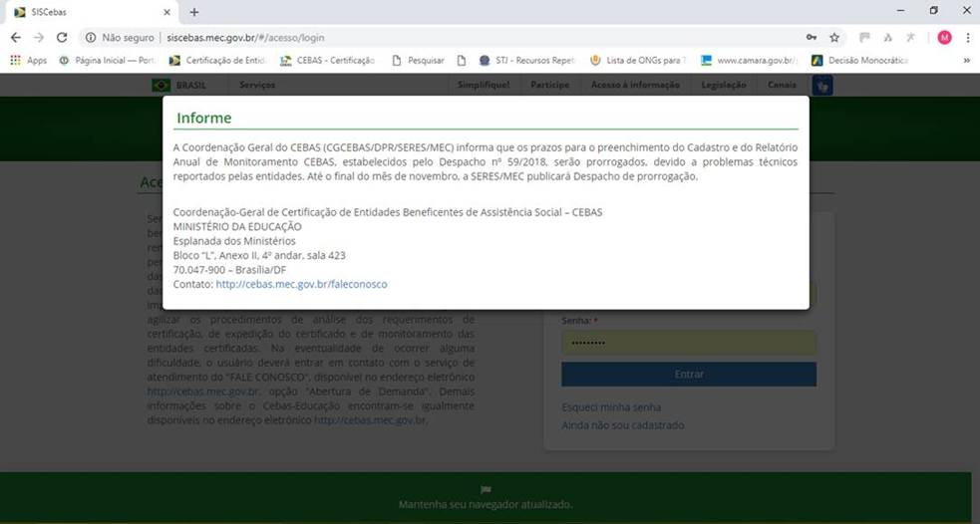Open the Página Inicial bookmark
This screenshot has height=524, width=980.
pos(108,61)
